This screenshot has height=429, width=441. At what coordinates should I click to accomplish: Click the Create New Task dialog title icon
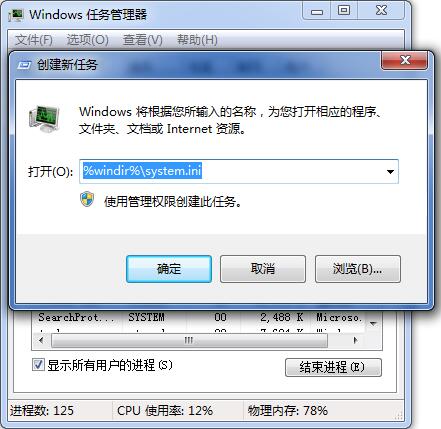click(x=24, y=65)
